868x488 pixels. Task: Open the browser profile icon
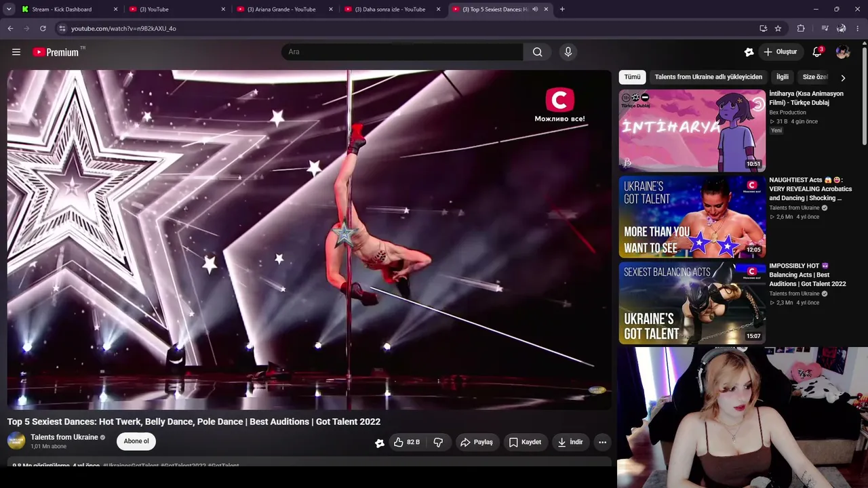point(842,28)
